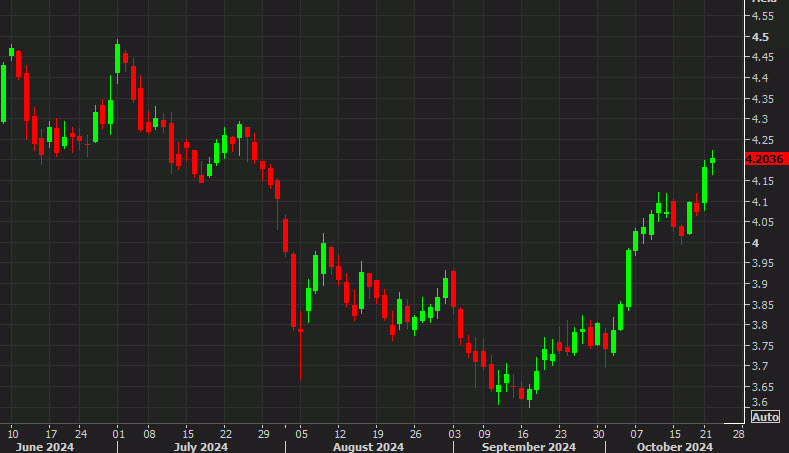Screen dimensions: 789x453
Task: Click date tick 01 starting July
Action: coord(119,434)
